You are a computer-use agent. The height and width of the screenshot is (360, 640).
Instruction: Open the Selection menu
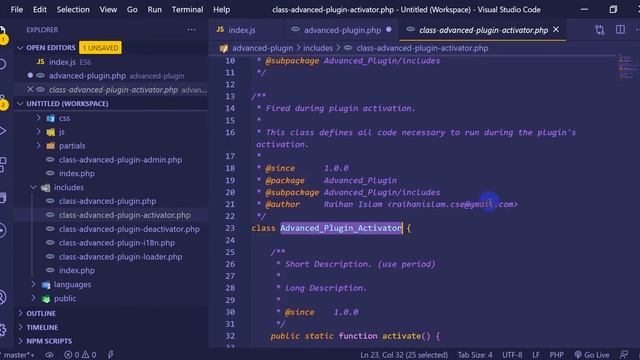point(73,9)
